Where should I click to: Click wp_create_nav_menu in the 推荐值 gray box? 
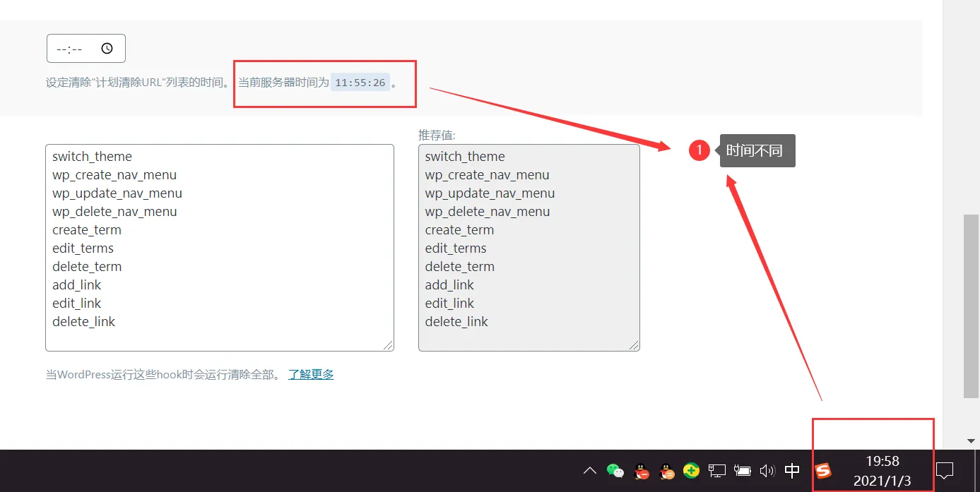pyautogui.click(x=488, y=175)
